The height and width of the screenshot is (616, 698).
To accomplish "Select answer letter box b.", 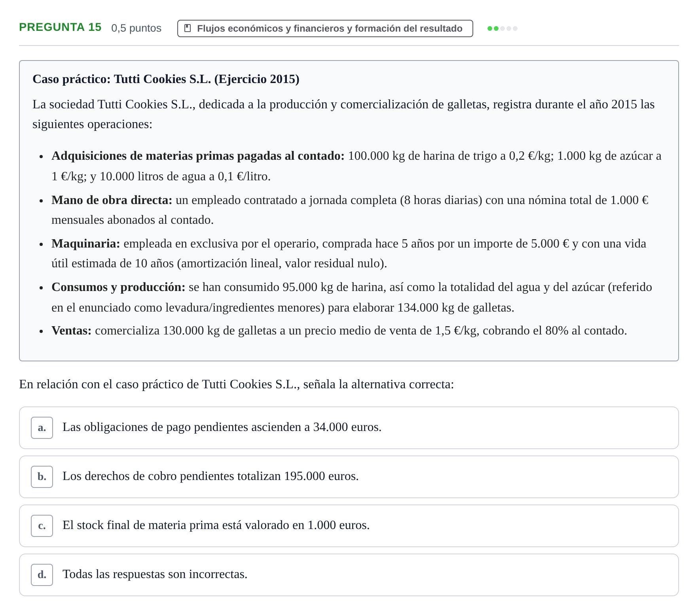I will [x=42, y=477].
